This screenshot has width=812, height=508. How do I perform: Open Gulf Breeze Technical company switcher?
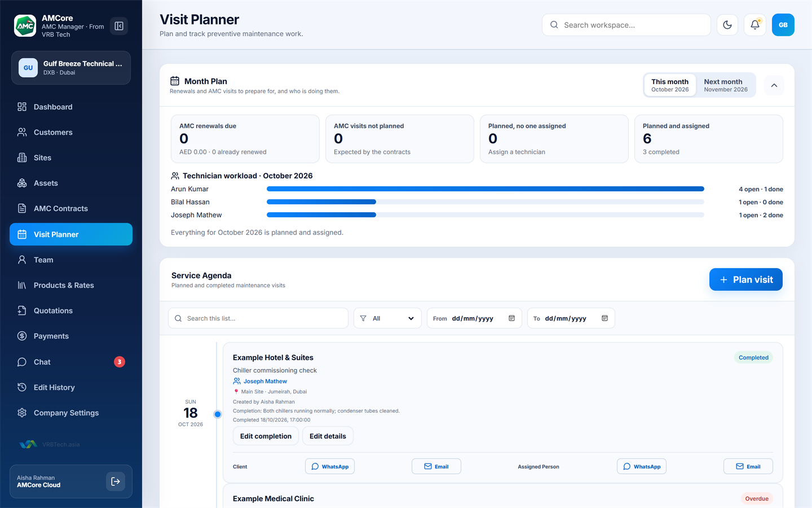tap(71, 68)
